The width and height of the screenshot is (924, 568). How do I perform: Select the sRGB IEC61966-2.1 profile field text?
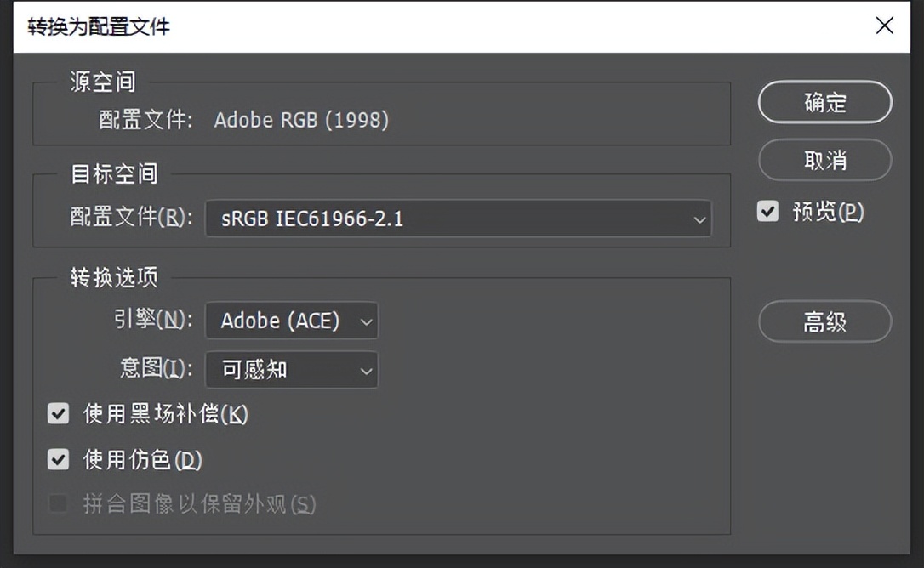(x=313, y=219)
